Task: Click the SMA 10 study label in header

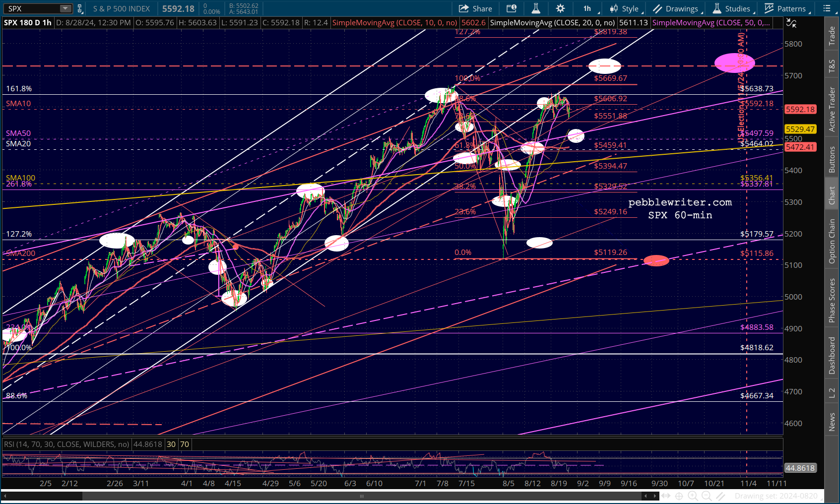Action: (x=395, y=23)
